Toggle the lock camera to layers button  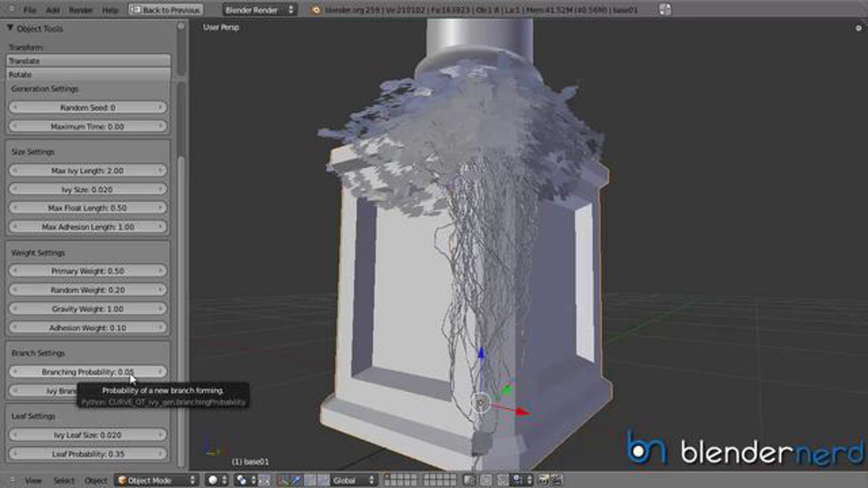pos(469,480)
